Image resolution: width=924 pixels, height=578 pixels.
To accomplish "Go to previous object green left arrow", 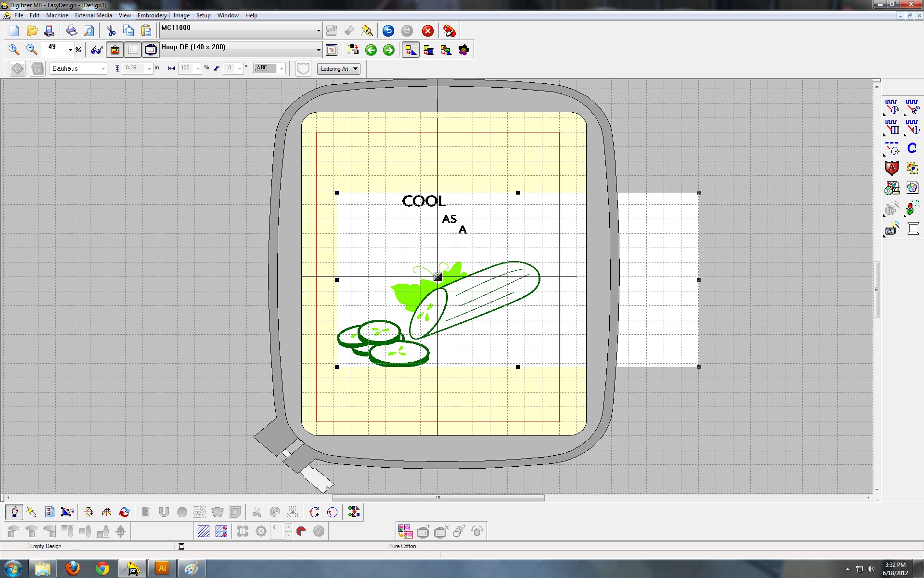I will (371, 50).
